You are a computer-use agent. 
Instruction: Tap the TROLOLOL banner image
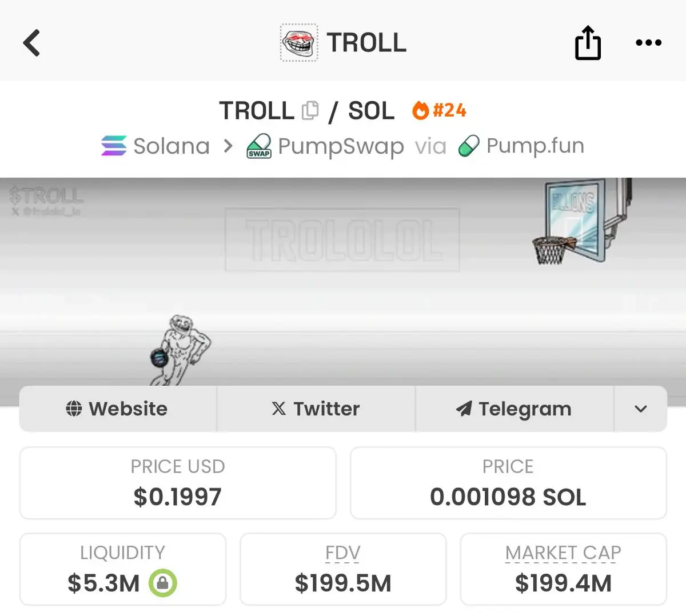pyautogui.click(x=343, y=283)
